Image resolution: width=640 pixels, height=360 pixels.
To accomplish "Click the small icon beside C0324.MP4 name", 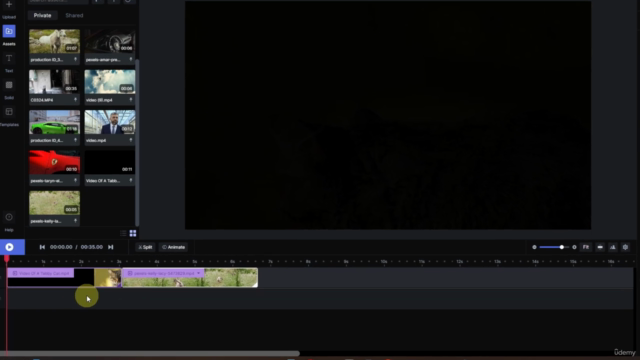I will point(76,100).
